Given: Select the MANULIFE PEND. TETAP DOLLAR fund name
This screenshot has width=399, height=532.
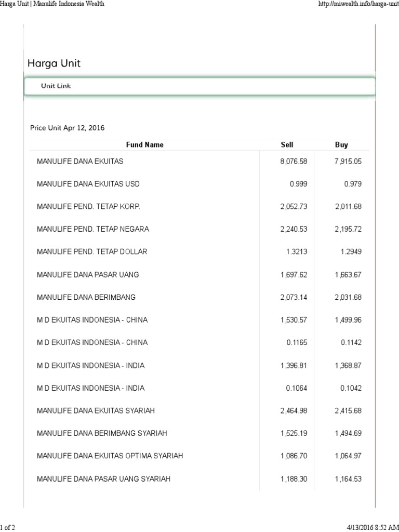Looking at the screenshot, I should (x=92, y=252).
